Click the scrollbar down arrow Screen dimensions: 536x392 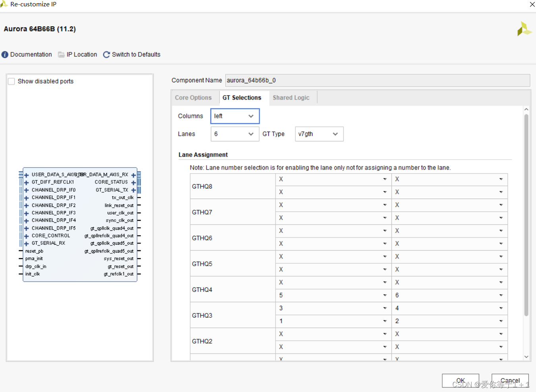(x=526, y=357)
